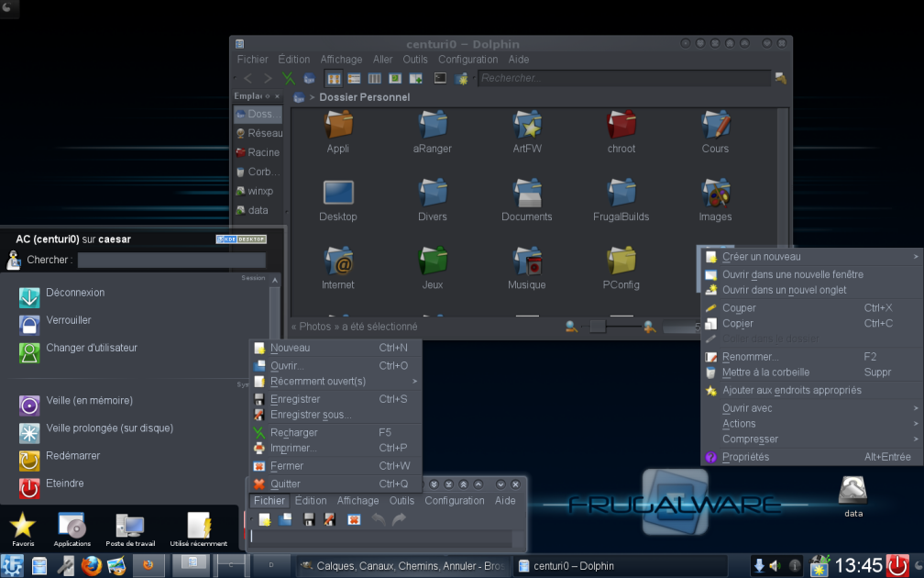Toggle the preview display in Dolphin toolbar
The image size is (924, 578).
(395, 78)
